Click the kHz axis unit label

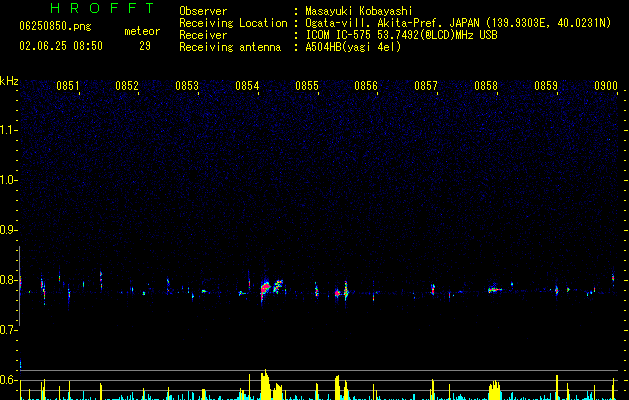tap(9, 81)
